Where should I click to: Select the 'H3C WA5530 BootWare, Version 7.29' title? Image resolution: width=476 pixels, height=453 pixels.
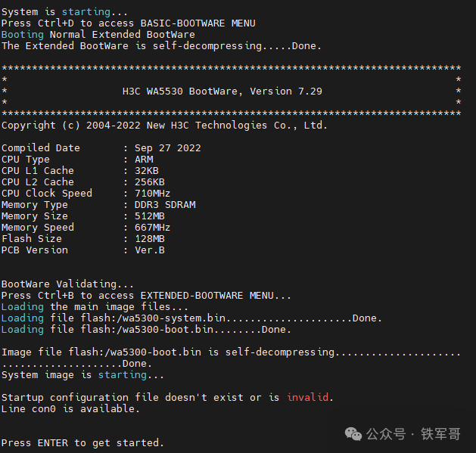click(222, 91)
